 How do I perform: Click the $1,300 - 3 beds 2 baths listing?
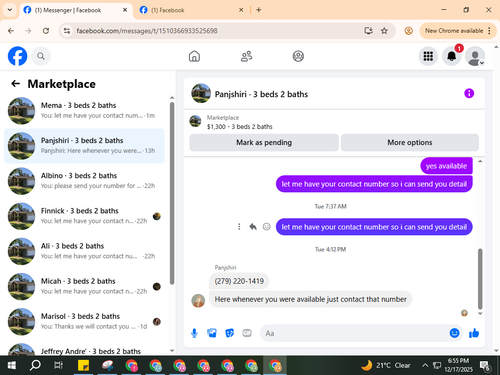[x=239, y=127]
